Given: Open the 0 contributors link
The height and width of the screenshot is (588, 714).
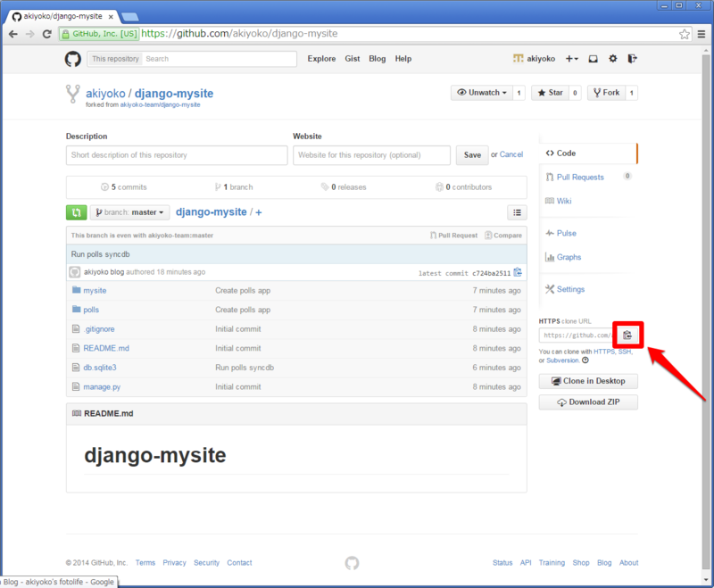Looking at the screenshot, I should coord(463,187).
